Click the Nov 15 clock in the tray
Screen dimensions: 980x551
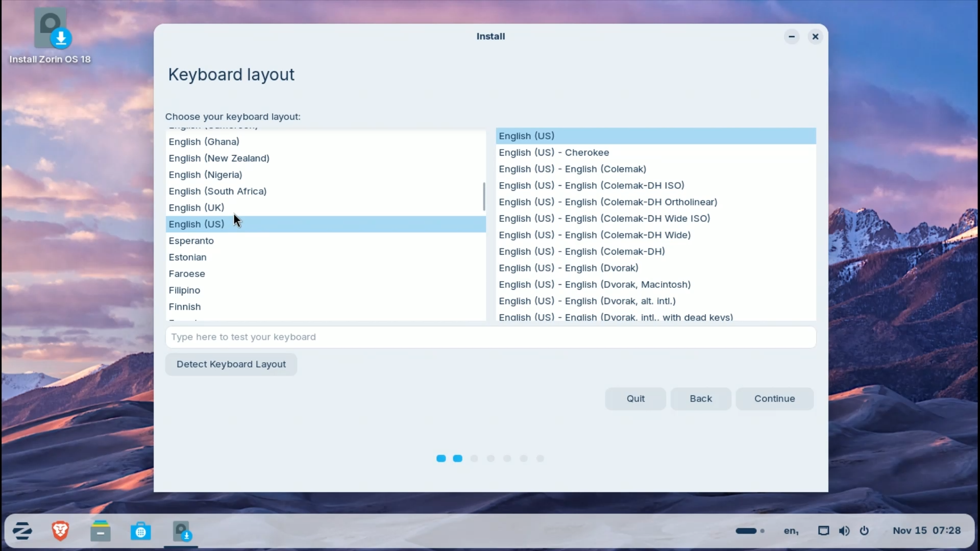[926, 531]
